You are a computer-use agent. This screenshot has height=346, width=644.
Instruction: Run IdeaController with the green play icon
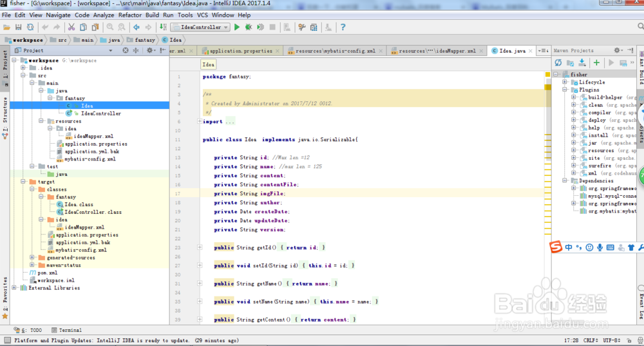[237, 28]
